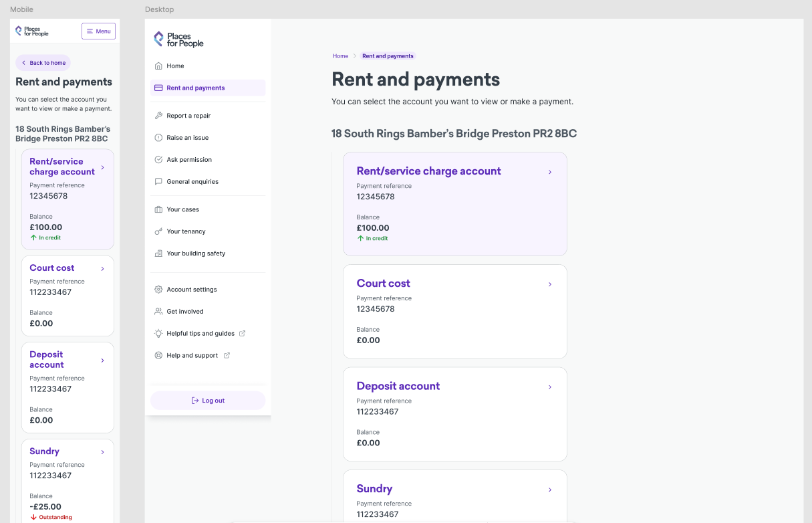Follow the Home breadcrumb link
The height and width of the screenshot is (523, 812).
coord(341,56)
